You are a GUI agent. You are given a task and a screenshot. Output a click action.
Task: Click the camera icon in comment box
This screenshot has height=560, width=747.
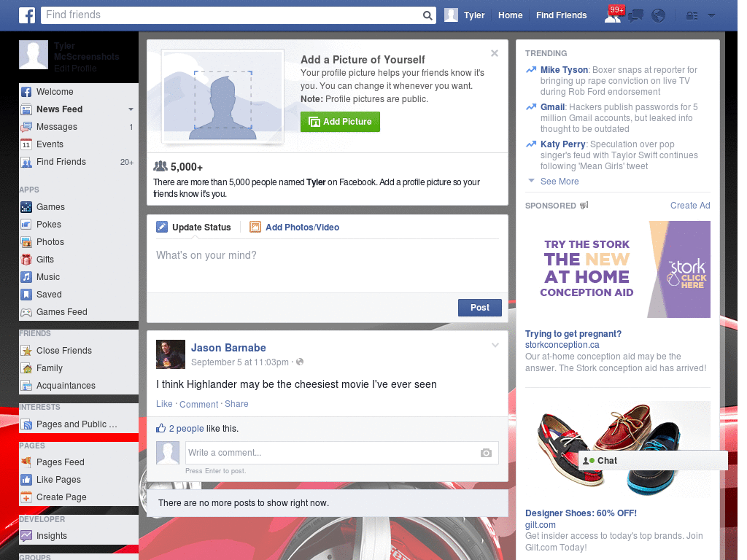click(x=486, y=453)
